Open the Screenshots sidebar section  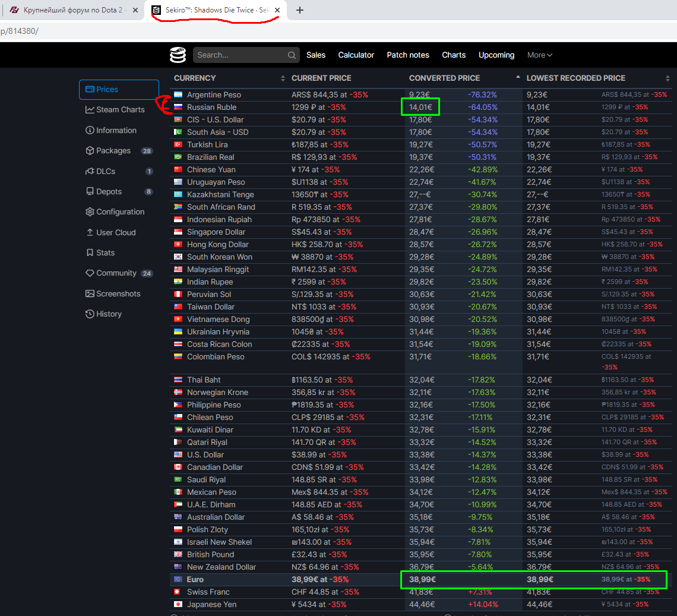click(x=118, y=294)
